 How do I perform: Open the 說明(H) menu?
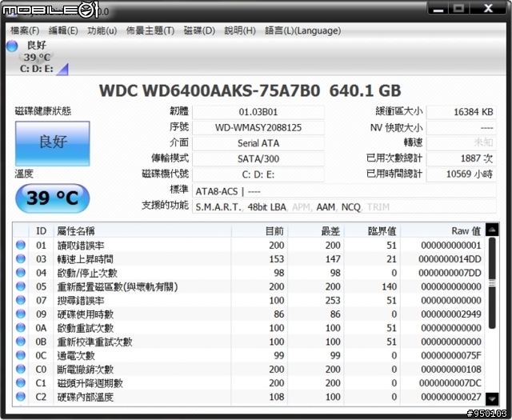tap(240, 30)
